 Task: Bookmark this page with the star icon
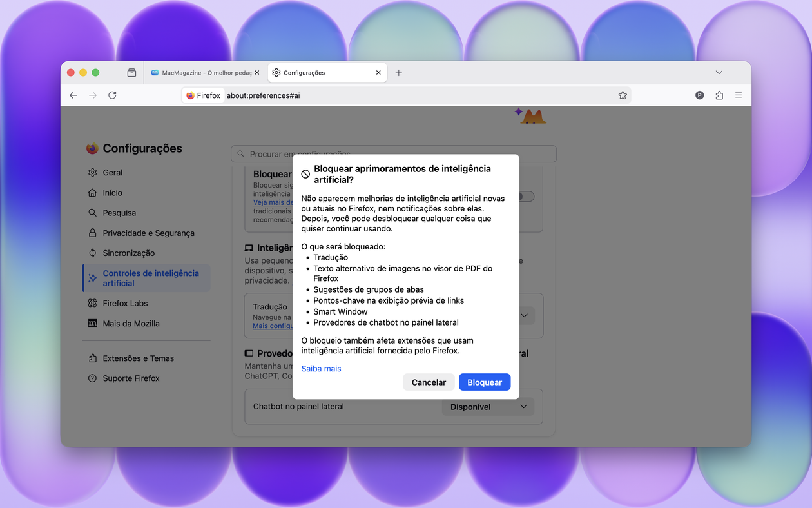[x=623, y=95]
